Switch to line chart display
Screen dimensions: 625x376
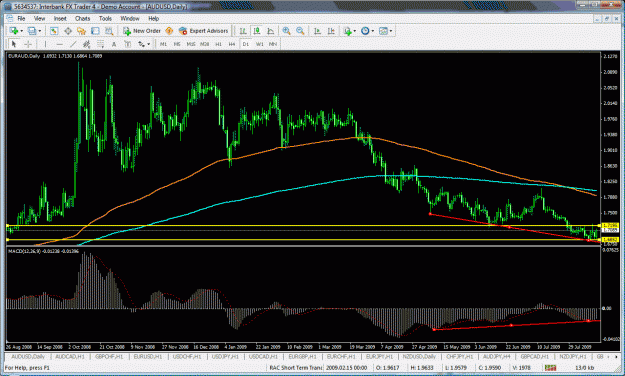click(x=271, y=31)
